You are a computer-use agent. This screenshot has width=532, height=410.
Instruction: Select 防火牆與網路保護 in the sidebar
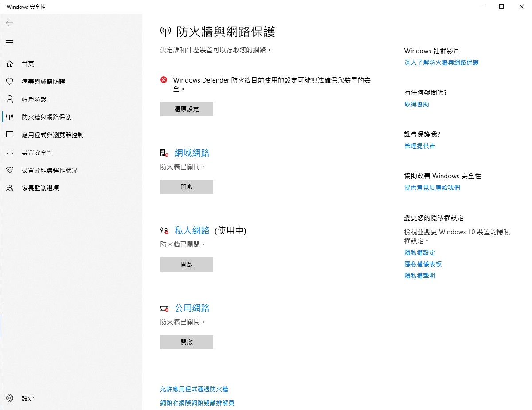tap(47, 117)
